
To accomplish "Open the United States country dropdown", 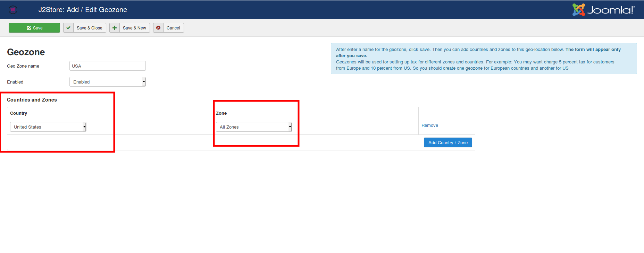I will (x=48, y=127).
